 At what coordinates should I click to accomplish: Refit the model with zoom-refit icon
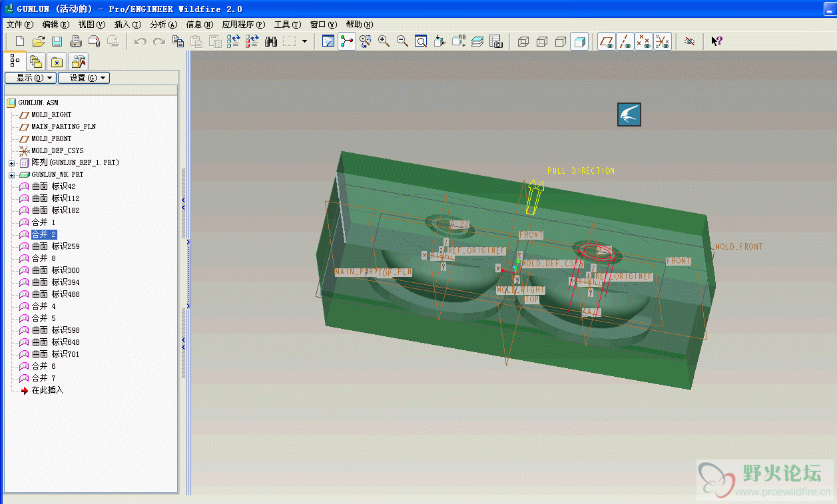point(421,41)
